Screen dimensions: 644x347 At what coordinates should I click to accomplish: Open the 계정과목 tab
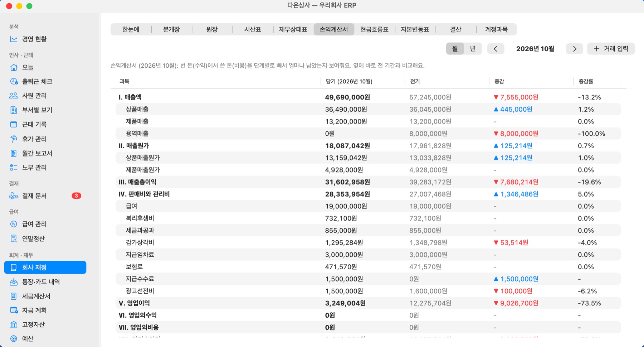(496, 29)
